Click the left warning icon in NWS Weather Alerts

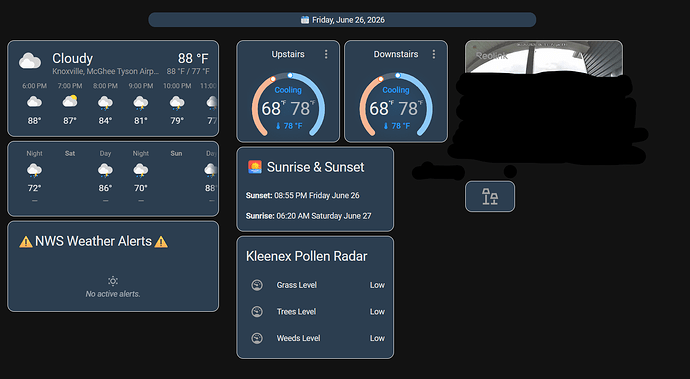pyautogui.click(x=26, y=242)
